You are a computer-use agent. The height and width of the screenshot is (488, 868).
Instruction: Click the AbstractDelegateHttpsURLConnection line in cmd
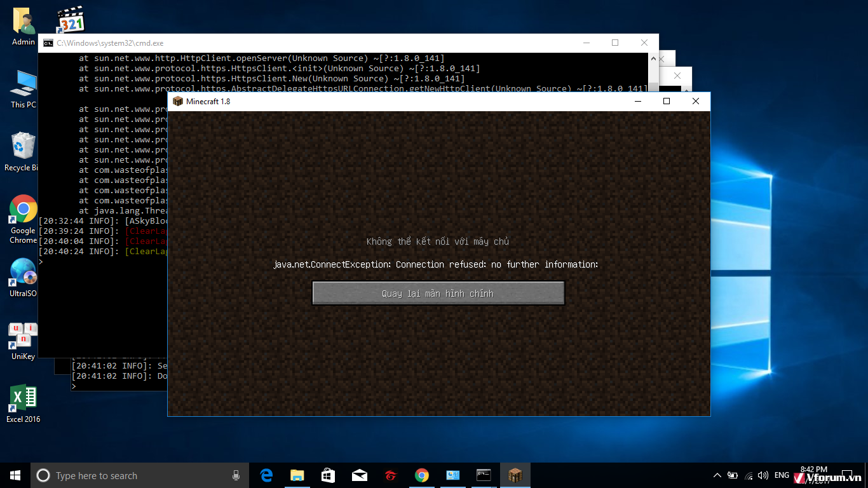(x=363, y=89)
